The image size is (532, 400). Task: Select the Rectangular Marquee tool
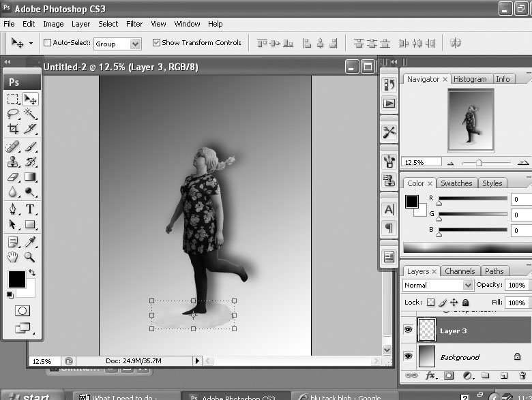(x=12, y=99)
